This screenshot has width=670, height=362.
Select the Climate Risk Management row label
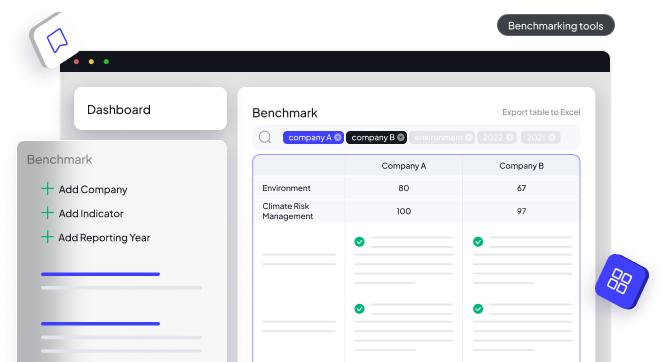(288, 211)
